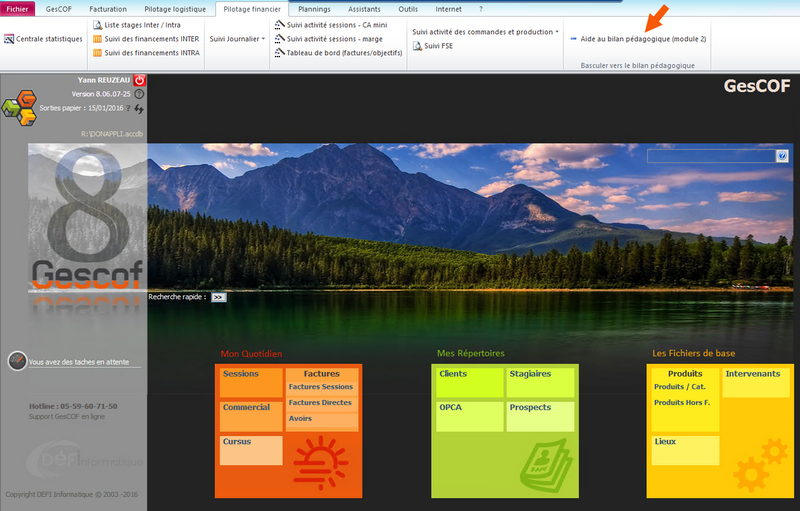Image resolution: width=800 pixels, height=511 pixels.
Task: Click the 'Vous avez des taches en attente' link
Action: tap(79, 362)
